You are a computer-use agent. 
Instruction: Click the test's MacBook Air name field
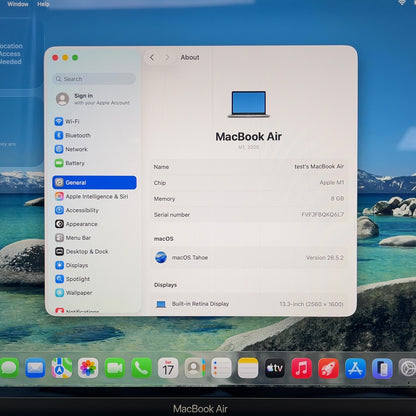pyautogui.click(x=319, y=166)
